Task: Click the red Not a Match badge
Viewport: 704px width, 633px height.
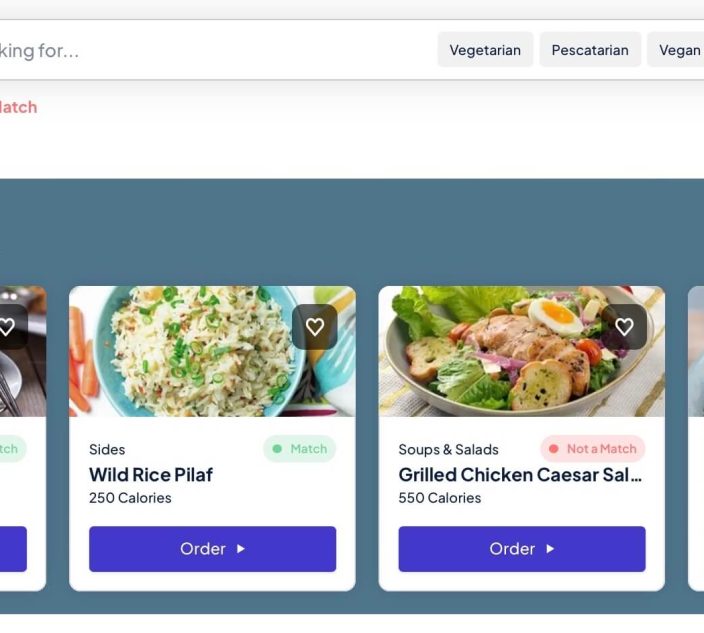Action: [593, 449]
